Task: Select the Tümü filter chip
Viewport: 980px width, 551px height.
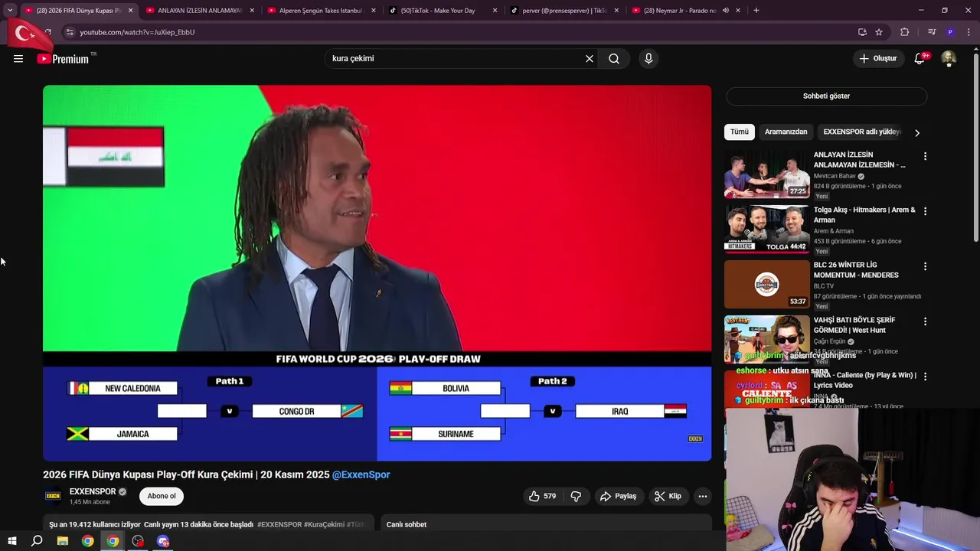Action: 740,132
